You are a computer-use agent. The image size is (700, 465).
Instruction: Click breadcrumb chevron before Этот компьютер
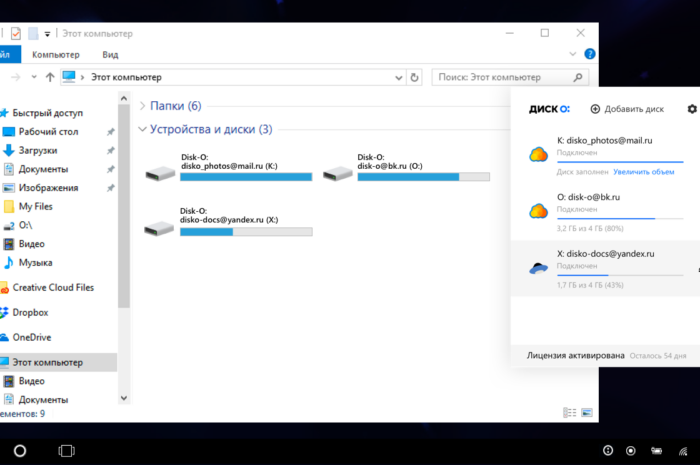(x=83, y=78)
